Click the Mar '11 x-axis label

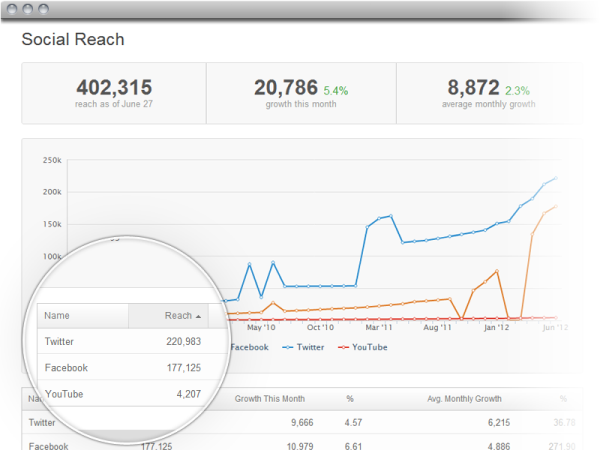pyautogui.click(x=379, y=326)
